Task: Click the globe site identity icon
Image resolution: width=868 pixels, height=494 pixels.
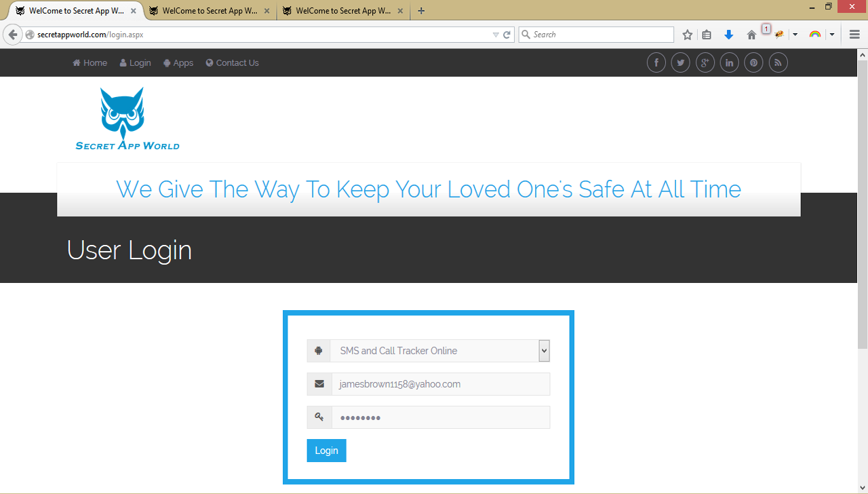Action: [x=30, y=35]
